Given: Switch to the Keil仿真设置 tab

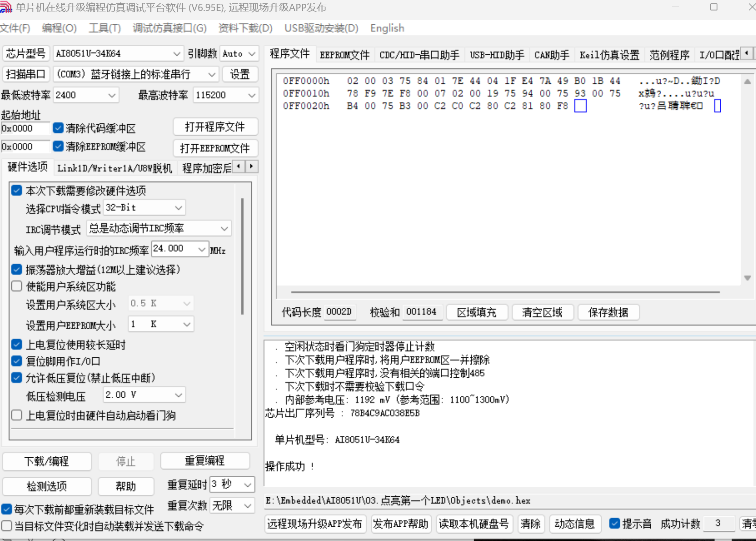Looking at the screenshot, I should [x=609, y=55].
